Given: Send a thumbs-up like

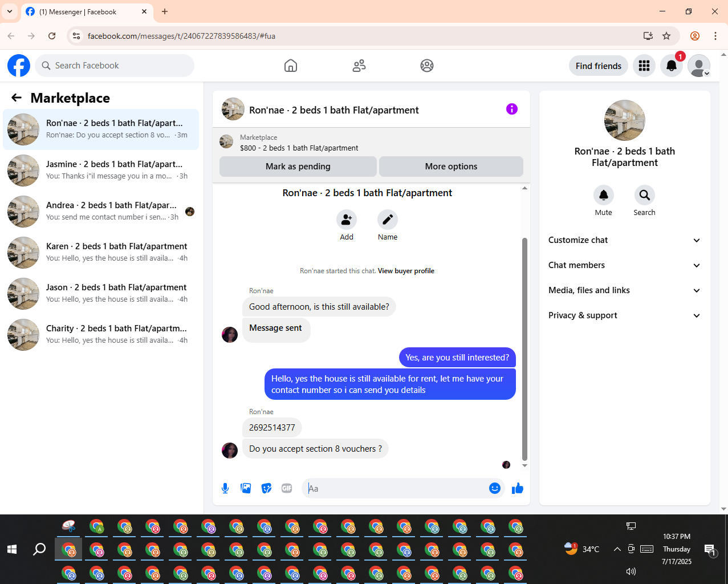Looking at the screenshot, I should pos(518,488).
